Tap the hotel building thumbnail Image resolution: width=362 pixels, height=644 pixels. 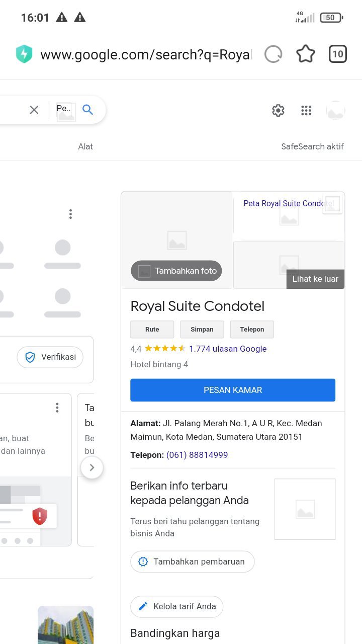[x=65, y=625]
